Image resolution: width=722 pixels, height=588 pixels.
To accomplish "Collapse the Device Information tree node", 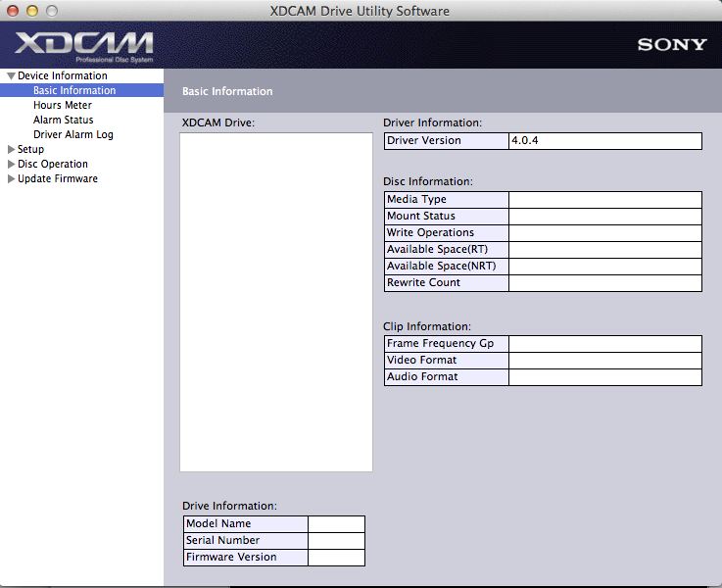I will (11, 76).
